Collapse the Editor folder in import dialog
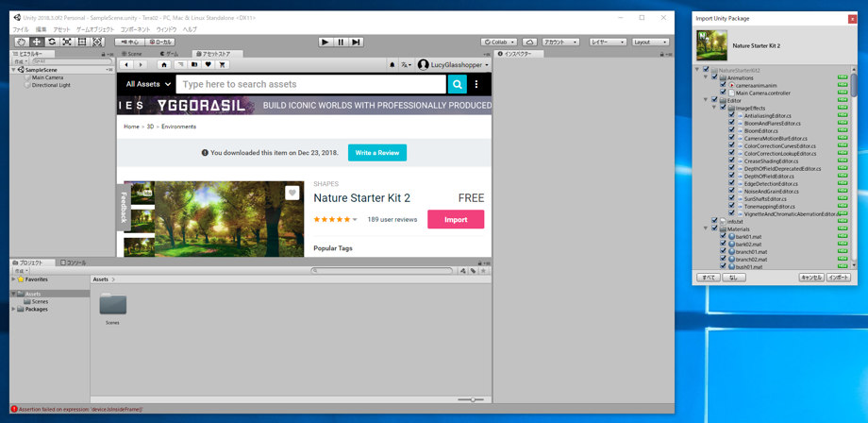 point(707,100)
